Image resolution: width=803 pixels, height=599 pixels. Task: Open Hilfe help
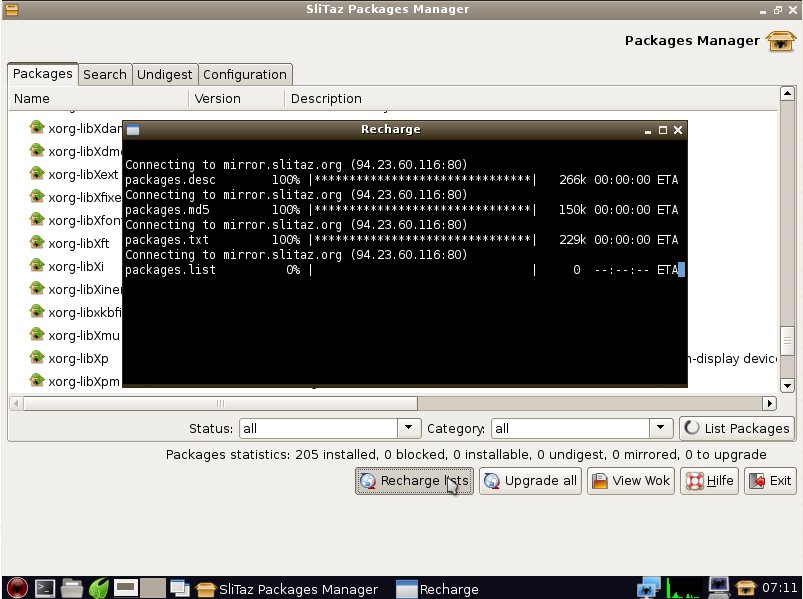tap(709, 481)
